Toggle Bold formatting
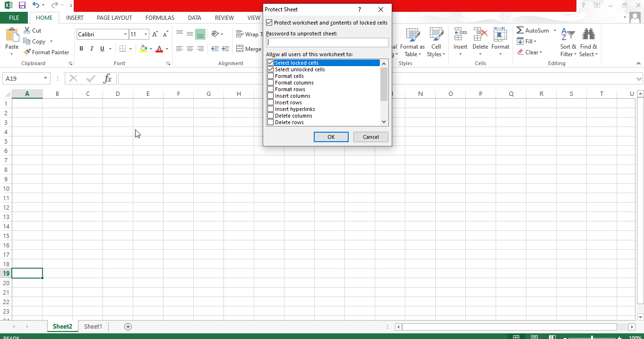Screen dimensions: 644x339 click(81, 49)
